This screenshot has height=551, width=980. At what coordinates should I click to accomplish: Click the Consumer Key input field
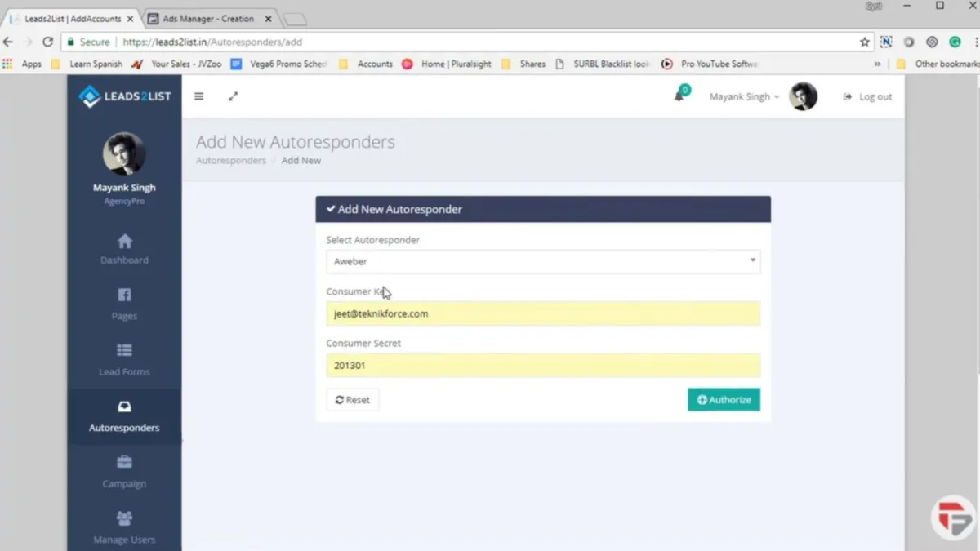point(543,313)
